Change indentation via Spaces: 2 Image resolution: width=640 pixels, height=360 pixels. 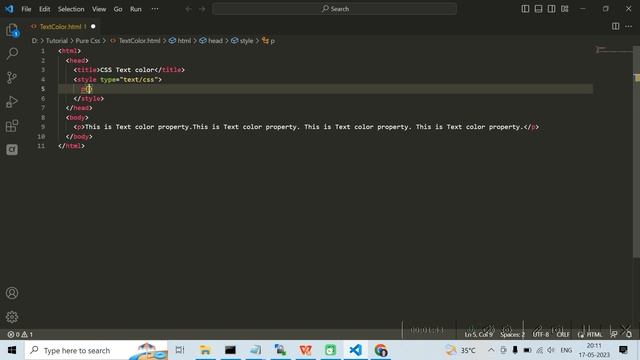(x=512, y=335)
